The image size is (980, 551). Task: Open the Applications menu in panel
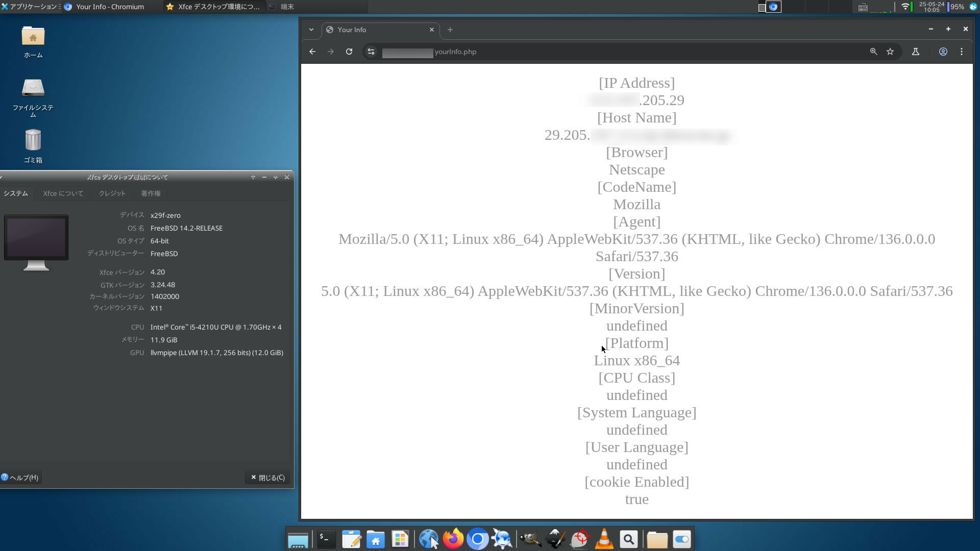click(x=31, y=7)
